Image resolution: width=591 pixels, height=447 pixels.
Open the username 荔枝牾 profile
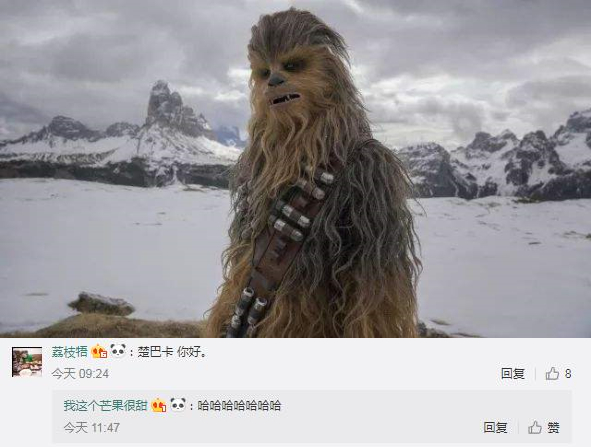click(x=70, y=352)
